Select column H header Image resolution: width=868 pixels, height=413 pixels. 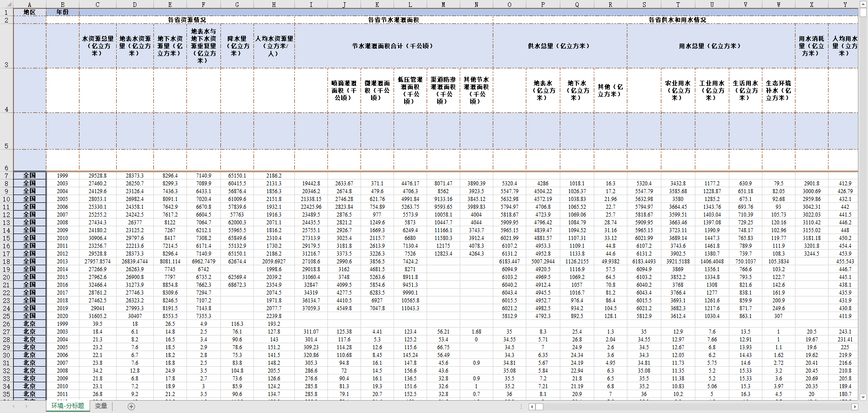pyautogui.click(x=274, y=5)
